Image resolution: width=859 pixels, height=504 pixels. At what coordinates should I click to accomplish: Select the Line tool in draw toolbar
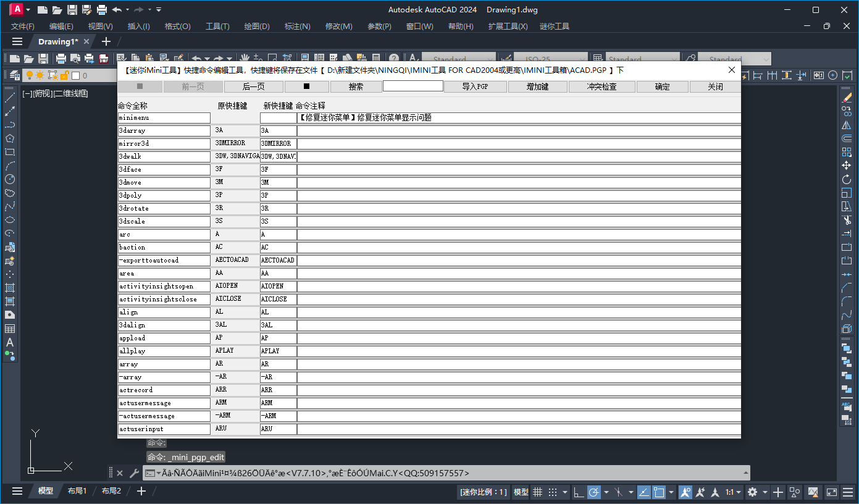(9, 98)
